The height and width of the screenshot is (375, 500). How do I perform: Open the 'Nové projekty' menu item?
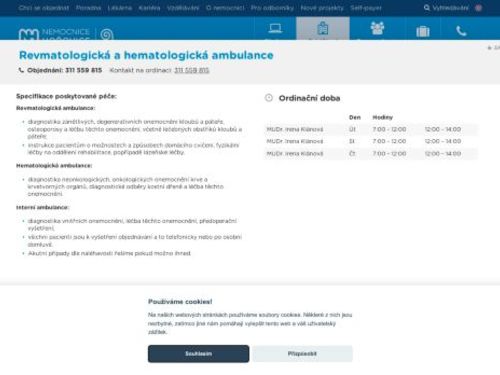pos(322,8)
